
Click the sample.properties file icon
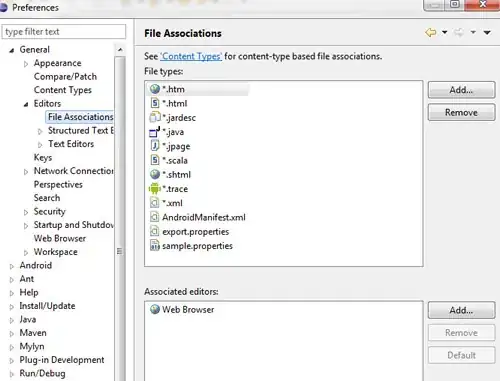[155, 246]
